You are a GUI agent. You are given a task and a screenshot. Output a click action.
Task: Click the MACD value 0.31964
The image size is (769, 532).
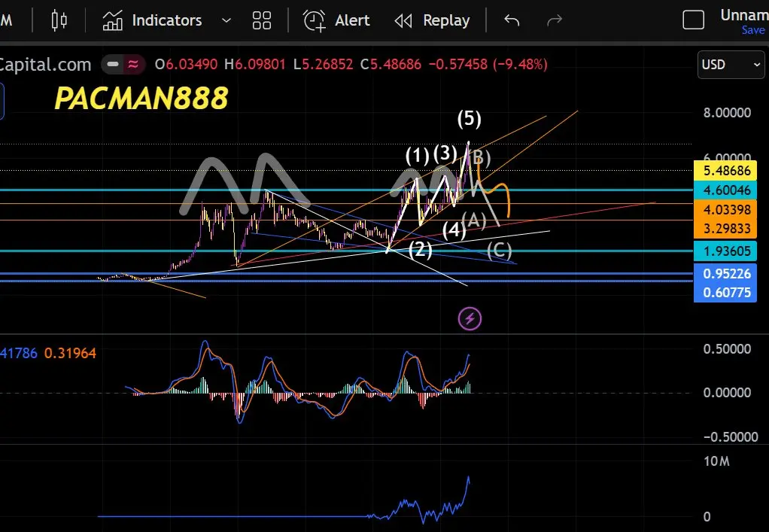(x=70, y=353)
